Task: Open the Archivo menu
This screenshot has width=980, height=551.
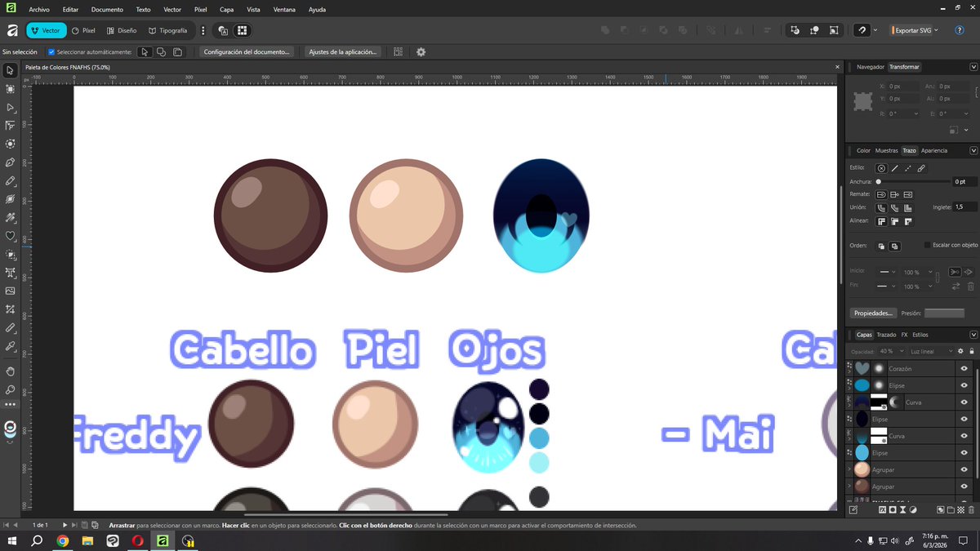Action: point(39,10)
